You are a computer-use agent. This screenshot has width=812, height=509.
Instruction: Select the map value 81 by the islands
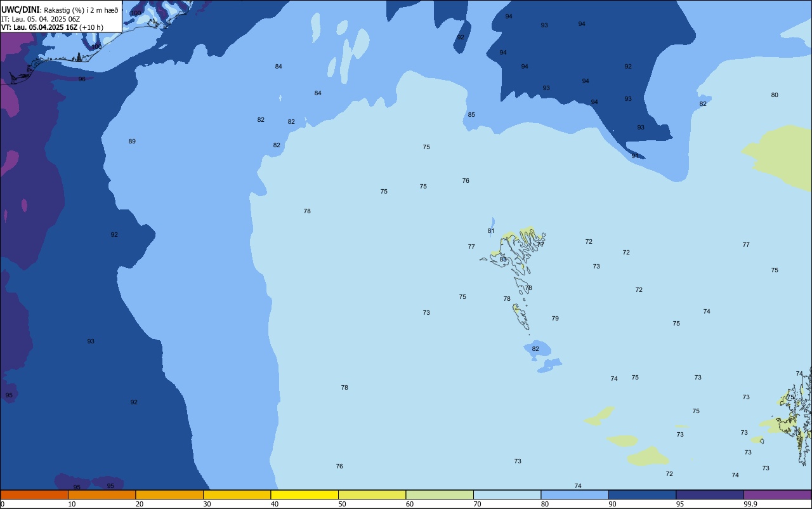click(x=491, y=231)
